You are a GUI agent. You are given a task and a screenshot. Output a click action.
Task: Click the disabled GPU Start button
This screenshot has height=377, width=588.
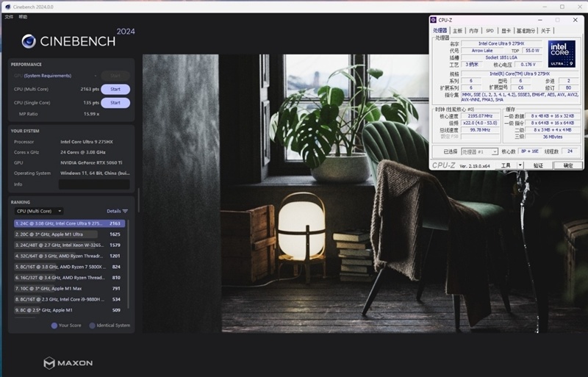tap(115, 76)
